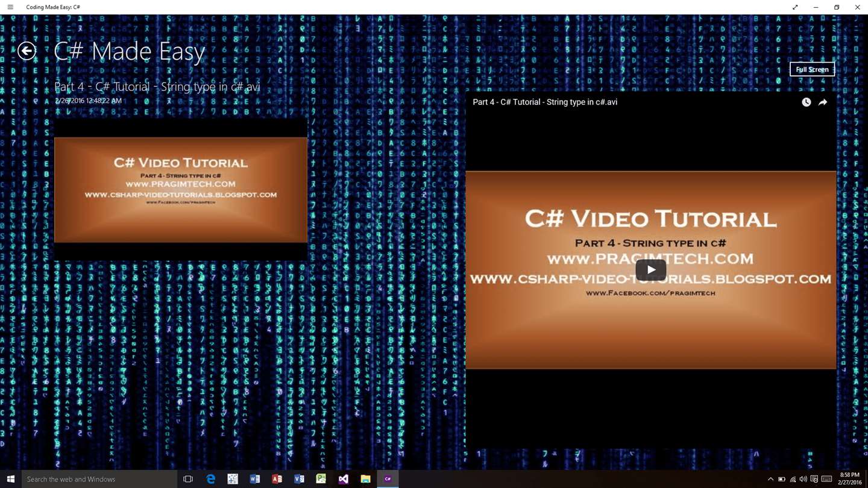Image resolution: width=868 pixels, height=488 pixels.
Task: Play the video with the center play button
Action: coord(651,270)
